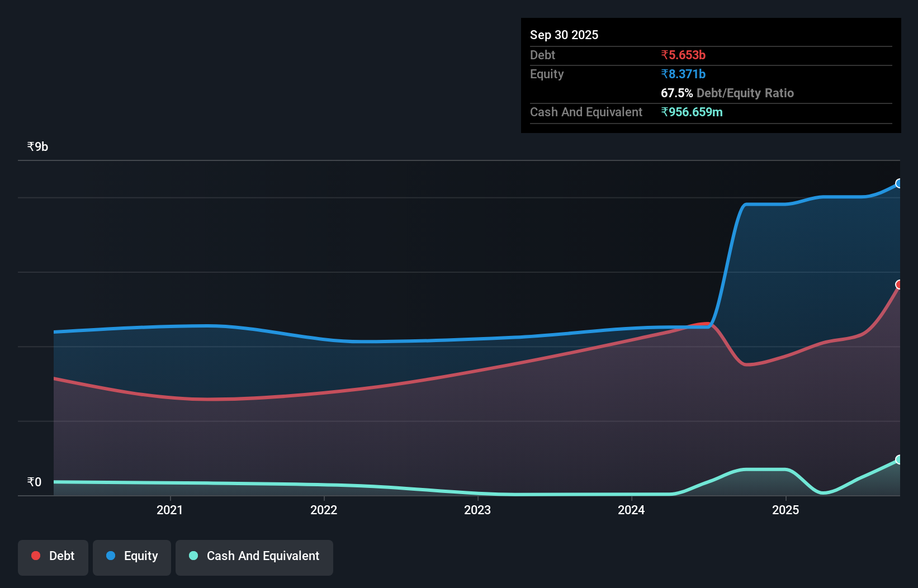918x588 pixels.
Task: Click the ₹5.653b Debt value link
Action: click(x=683, y=55)
